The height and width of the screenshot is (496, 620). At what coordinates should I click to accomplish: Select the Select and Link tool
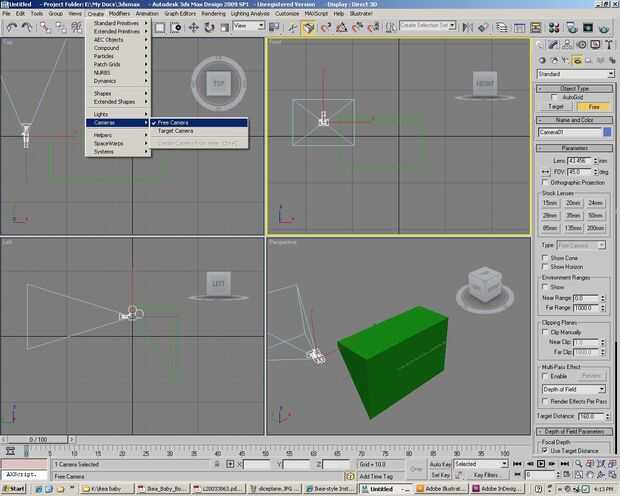[45, 27]
